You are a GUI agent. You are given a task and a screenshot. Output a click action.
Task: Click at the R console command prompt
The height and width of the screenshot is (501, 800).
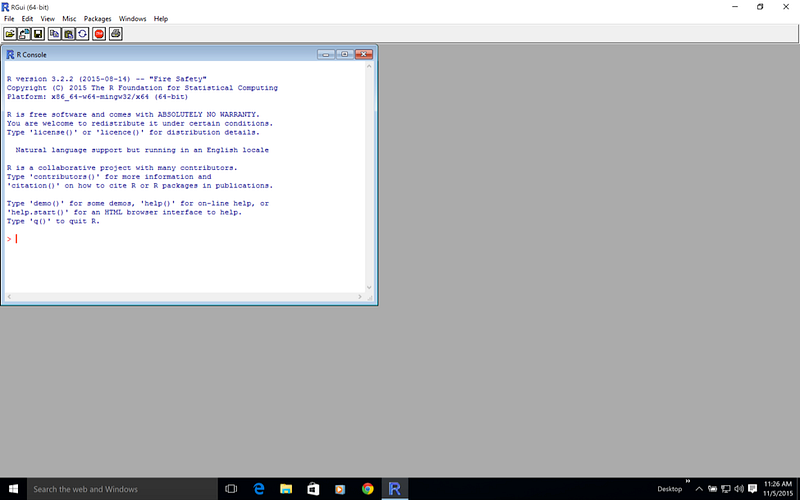coord(16,239)
